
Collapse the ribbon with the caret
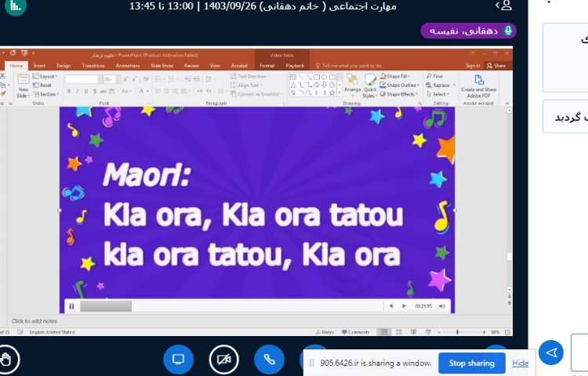507,103
